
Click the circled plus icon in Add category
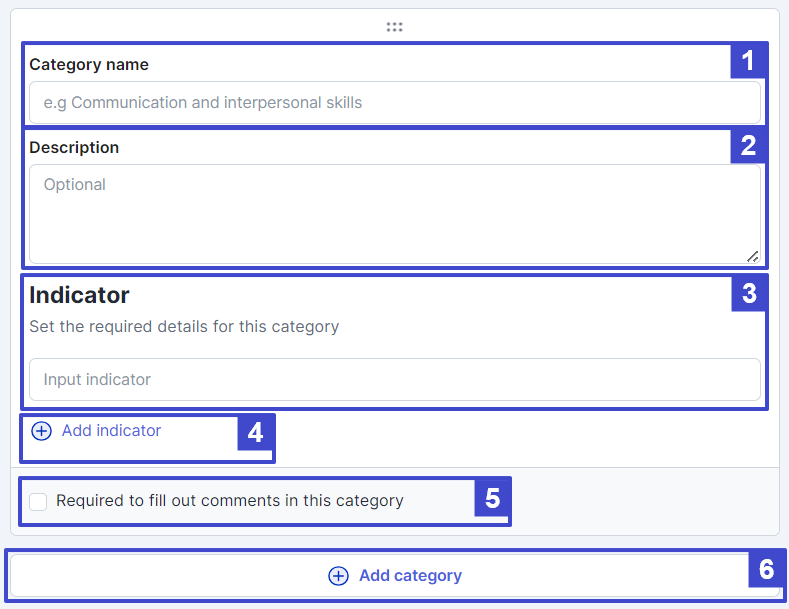coord(338,576)
